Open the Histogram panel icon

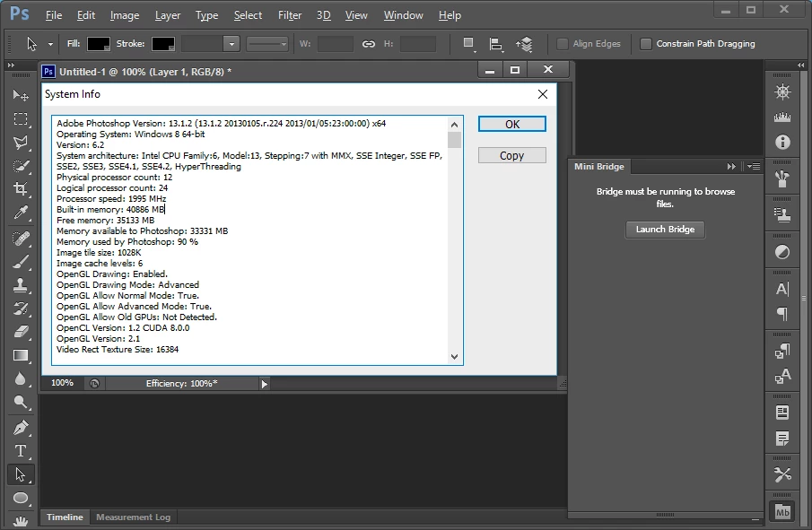pyautogui.click(x=782, y=117)
